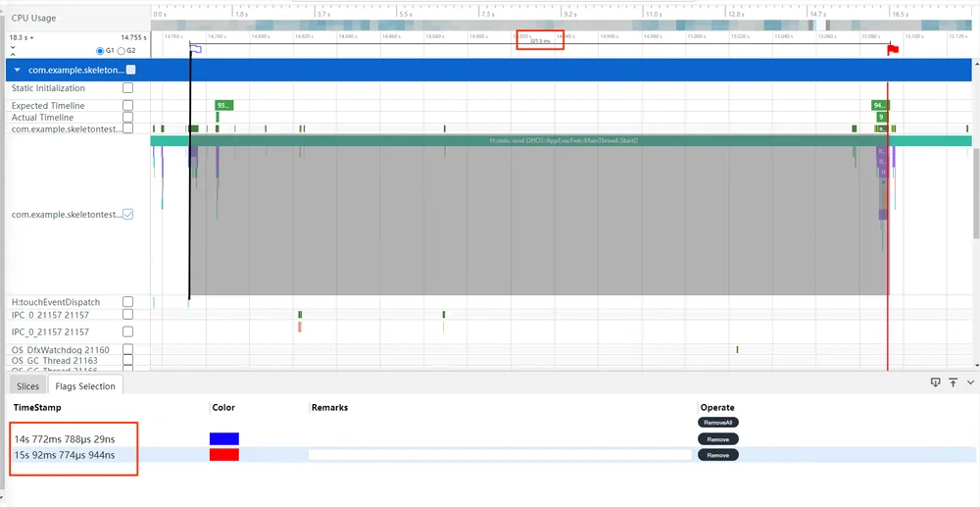Click the import-to-panel icon above the flags table
980x507 pixels.
(x=936, y=382)
